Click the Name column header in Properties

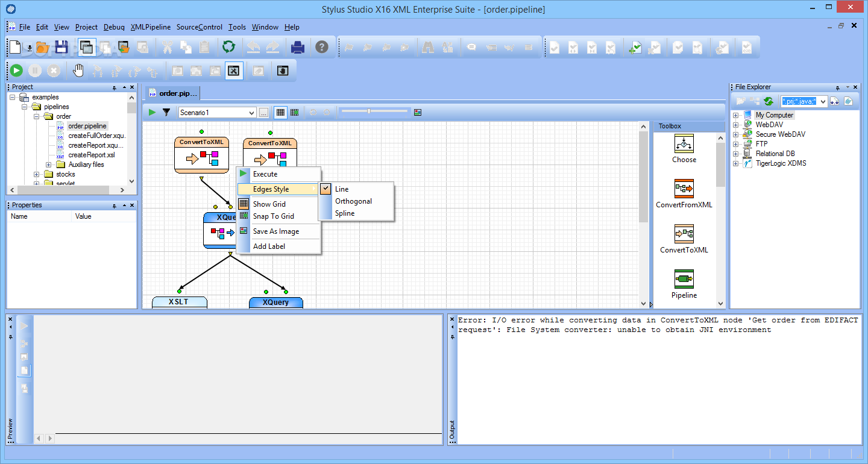39,216
